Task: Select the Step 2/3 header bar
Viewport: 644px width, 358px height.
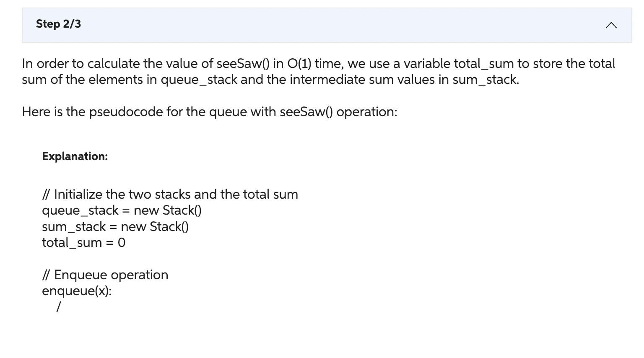Action: 319,25
